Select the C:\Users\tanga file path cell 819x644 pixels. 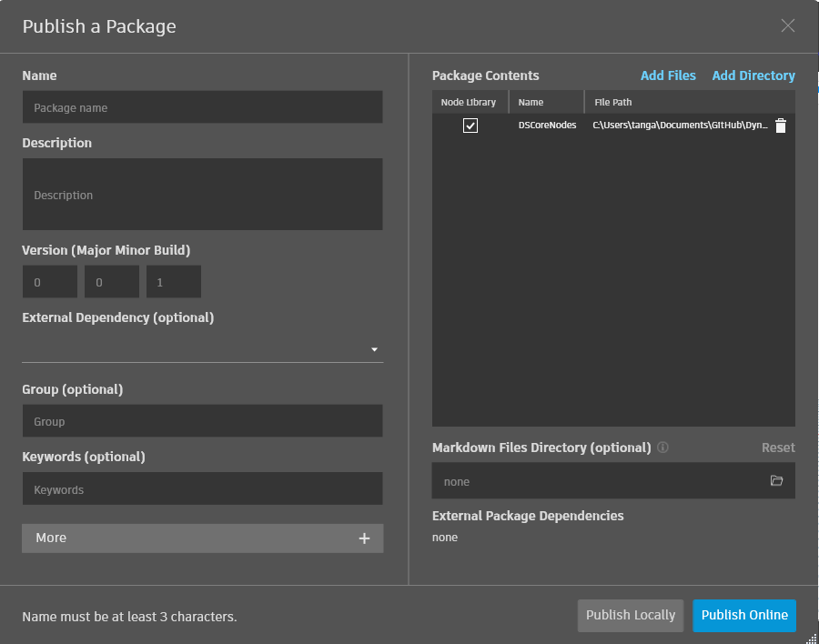pos(680,126)
